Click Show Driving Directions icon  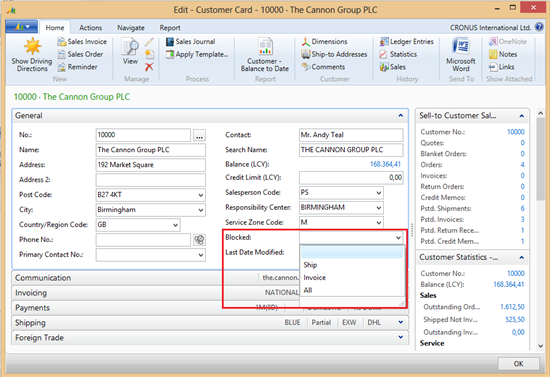[32, 47]
